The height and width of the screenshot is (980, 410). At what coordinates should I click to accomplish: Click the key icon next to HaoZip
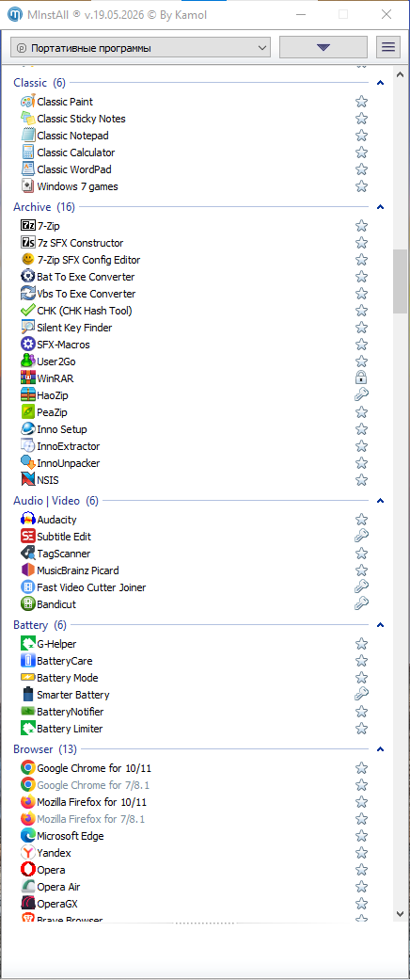pos(361,395)
